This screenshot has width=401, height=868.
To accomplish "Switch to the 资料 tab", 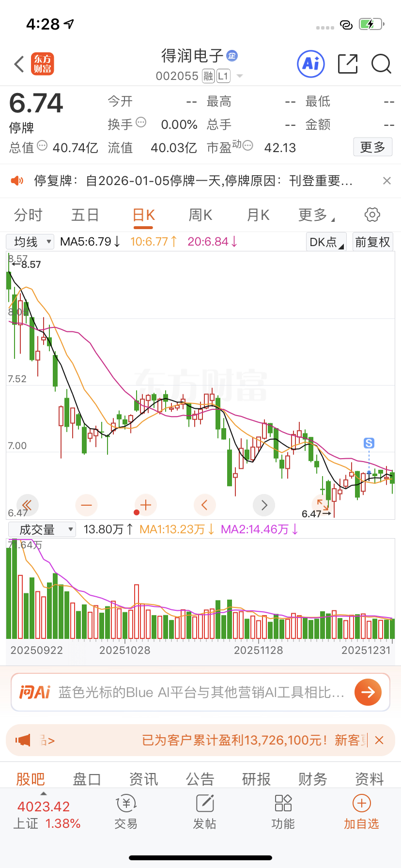I will 370,779.
